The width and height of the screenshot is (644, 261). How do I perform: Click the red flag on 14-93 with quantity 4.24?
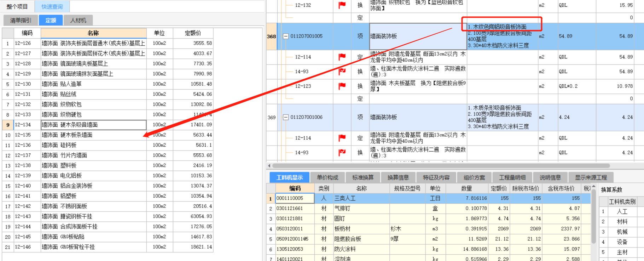342,152
